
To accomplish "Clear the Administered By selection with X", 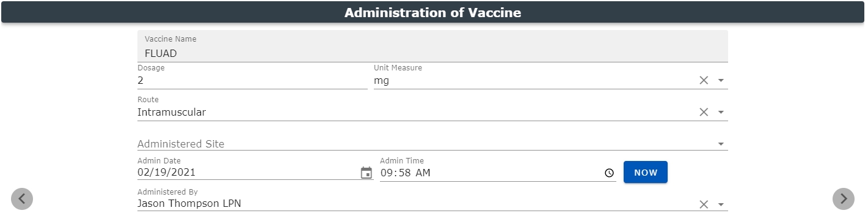I will 704,204.
